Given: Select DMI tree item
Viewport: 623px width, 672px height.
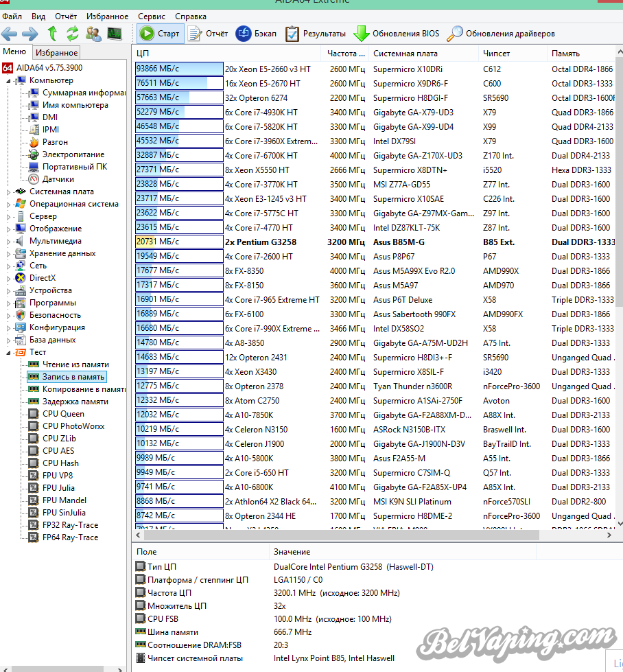Looking at the screenshot, I should coord(43,117).
